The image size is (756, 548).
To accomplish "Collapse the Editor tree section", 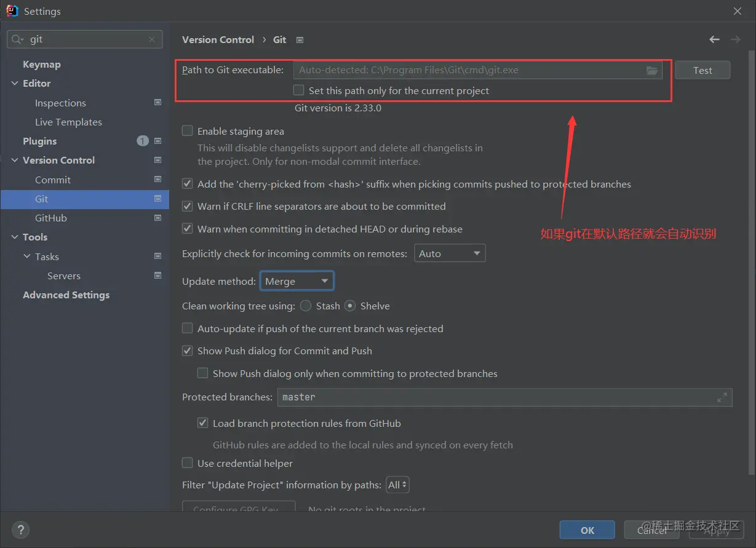I will [x=15, y=84].
